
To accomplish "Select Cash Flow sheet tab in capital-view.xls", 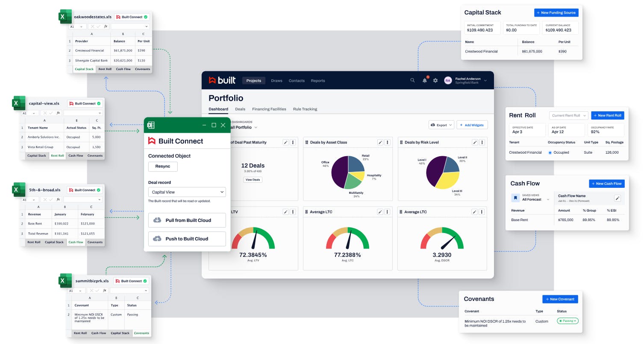I will coord(76,156).
